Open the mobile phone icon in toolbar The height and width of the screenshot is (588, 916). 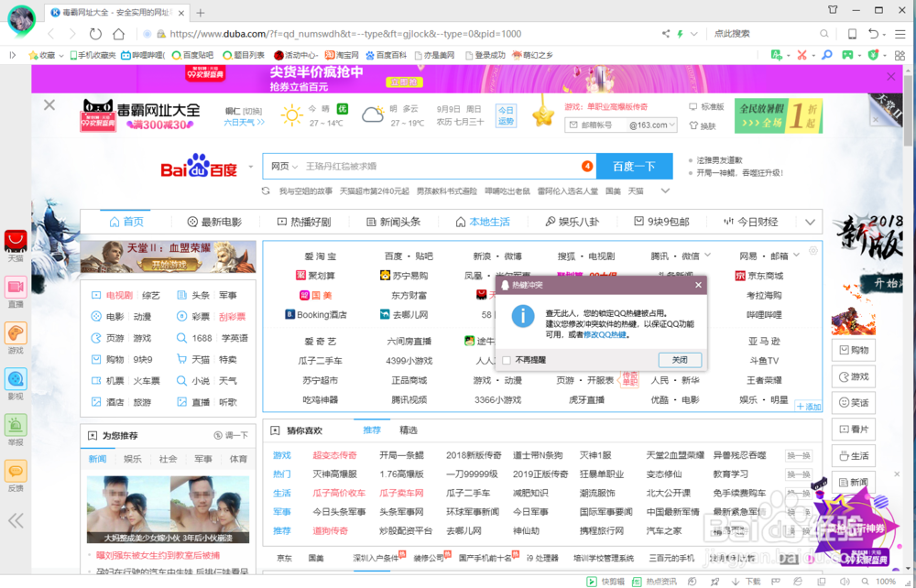coord(852,34)
